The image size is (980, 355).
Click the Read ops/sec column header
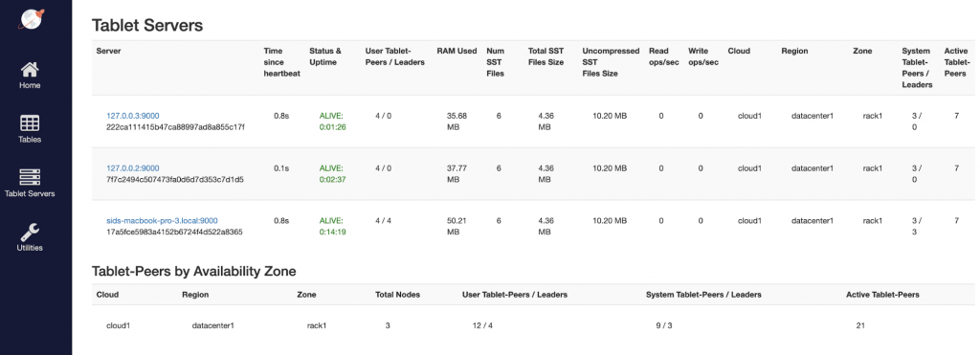click(664, 56)
